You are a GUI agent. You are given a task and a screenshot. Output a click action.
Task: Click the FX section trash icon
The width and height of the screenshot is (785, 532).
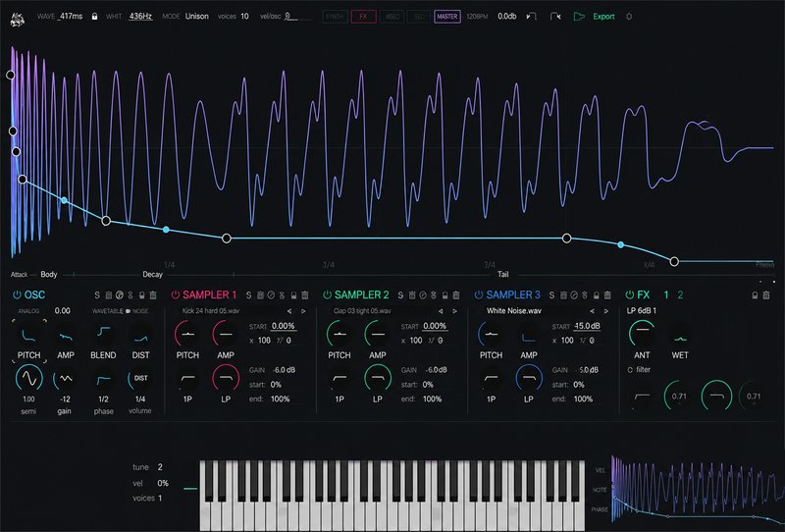tap(766, 295)
